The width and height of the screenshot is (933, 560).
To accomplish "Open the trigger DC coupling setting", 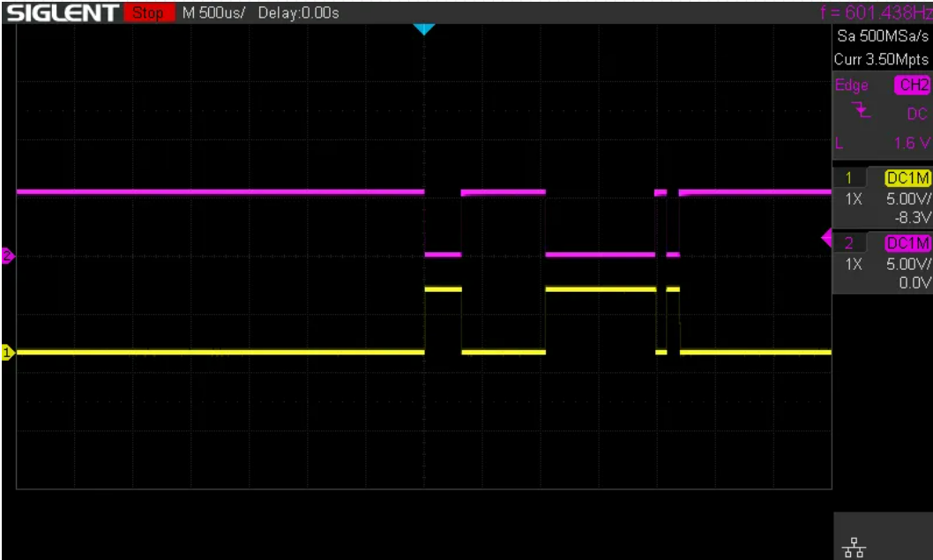I will [x=917, y=114].
